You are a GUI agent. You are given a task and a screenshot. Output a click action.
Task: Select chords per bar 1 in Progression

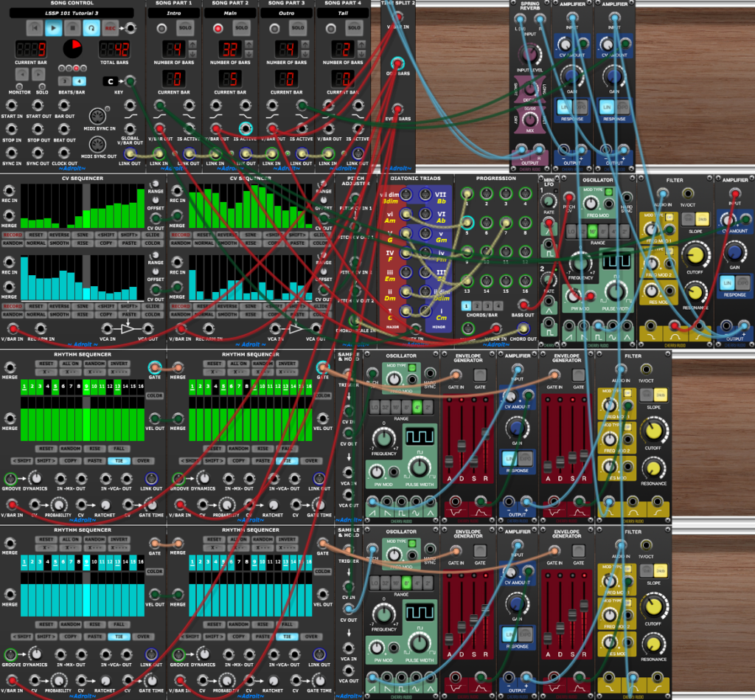click(x=466, y=306)
